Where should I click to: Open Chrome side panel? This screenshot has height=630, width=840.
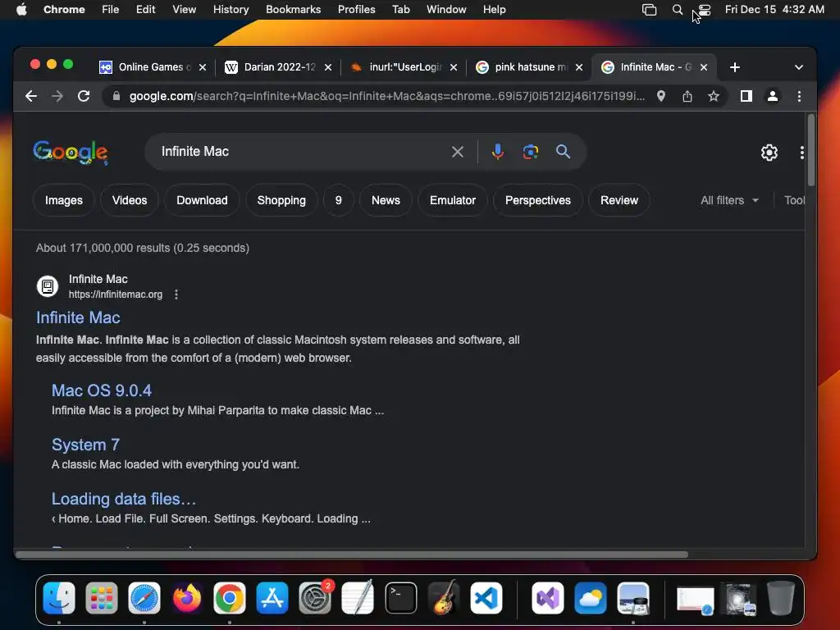[x=746, y=97]
